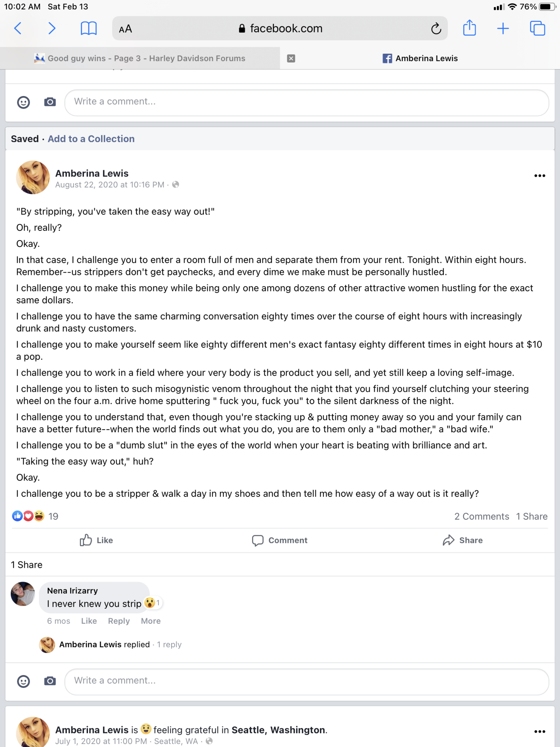560x747 pixels.
Task: Like Nena Irizarry's comment
Action: point(89,621)
